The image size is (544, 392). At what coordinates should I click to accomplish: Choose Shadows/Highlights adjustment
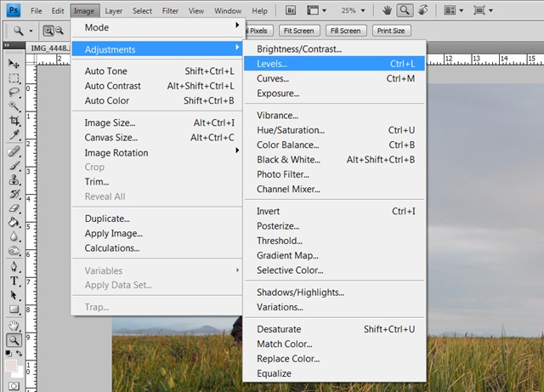click(334, 293)
